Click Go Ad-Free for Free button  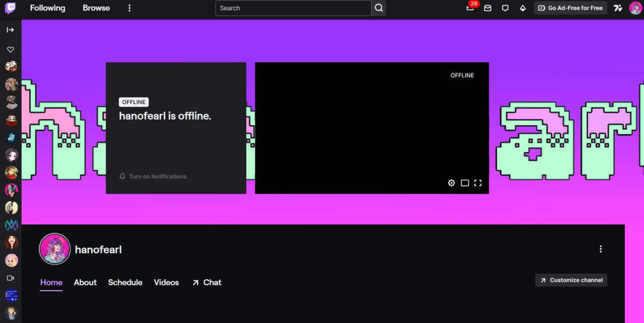tap(571, 8)
